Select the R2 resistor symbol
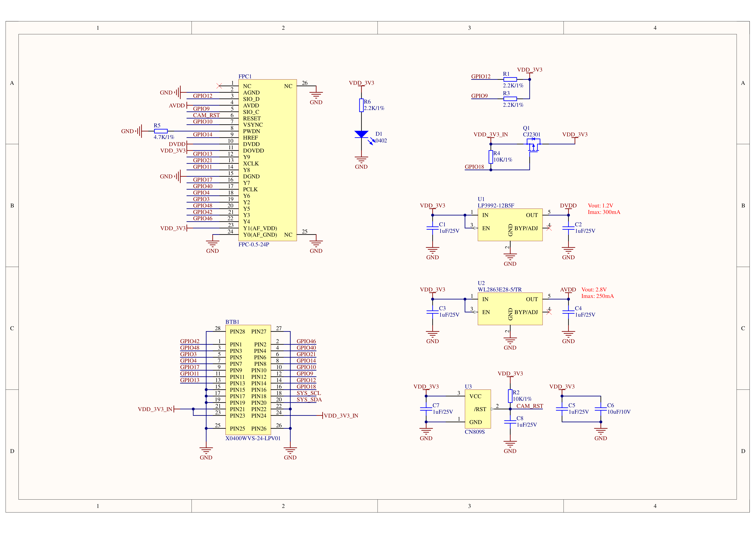Viewport: 756px width, 534px height. (x=510, y=396)
